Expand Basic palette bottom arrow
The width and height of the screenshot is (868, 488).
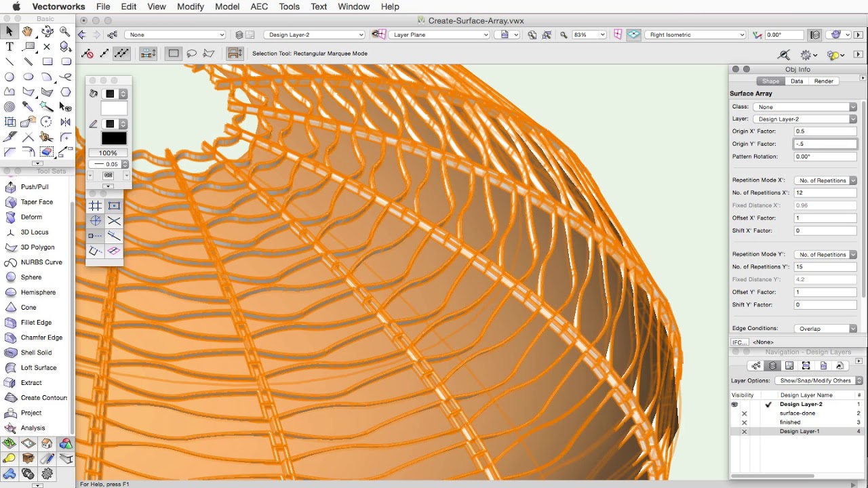(x=38, y=163)
